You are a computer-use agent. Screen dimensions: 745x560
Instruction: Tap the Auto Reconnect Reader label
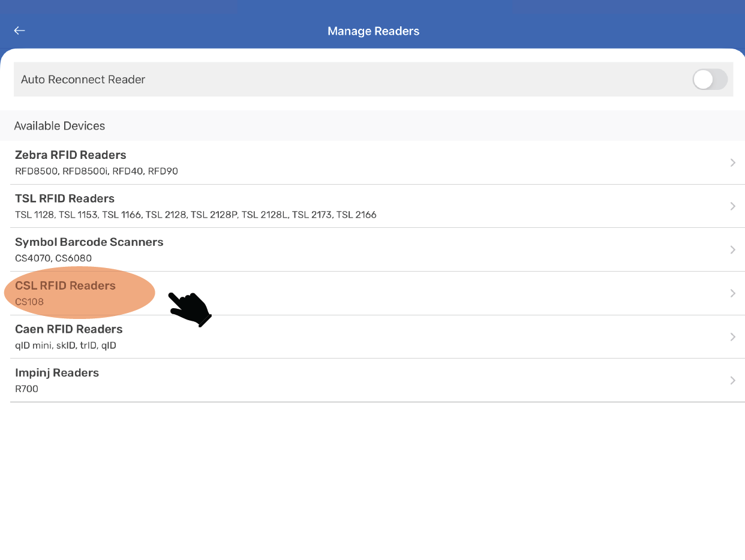tap(83, 80)
